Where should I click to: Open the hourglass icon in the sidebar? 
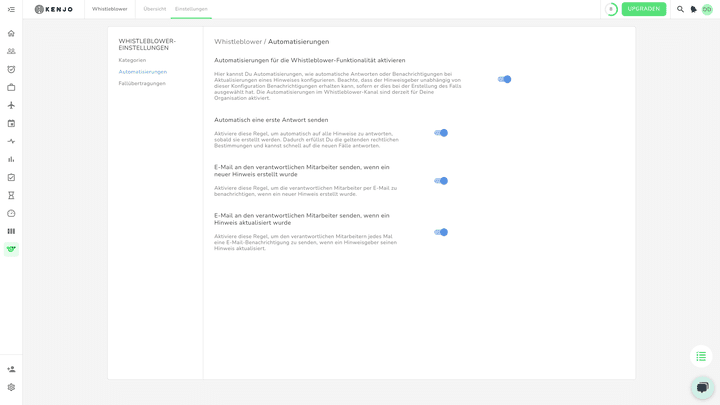(11, 195)
